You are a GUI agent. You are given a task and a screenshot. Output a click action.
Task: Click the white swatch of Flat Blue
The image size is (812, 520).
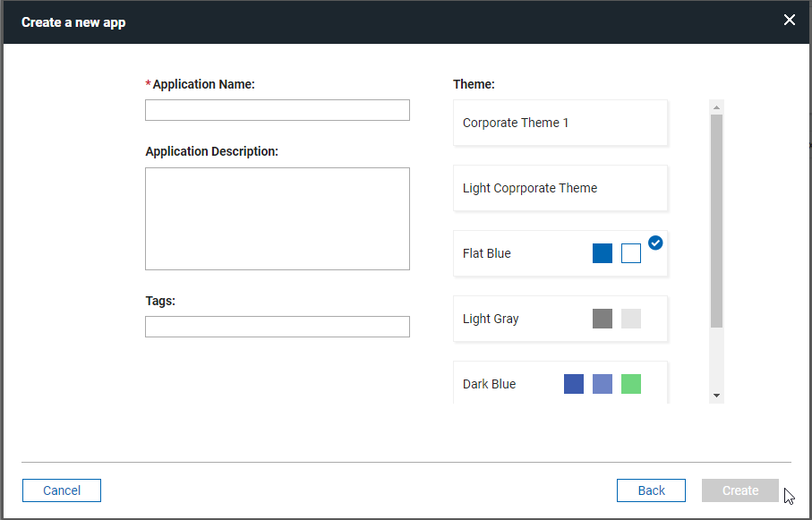click(x=630, y=253)
